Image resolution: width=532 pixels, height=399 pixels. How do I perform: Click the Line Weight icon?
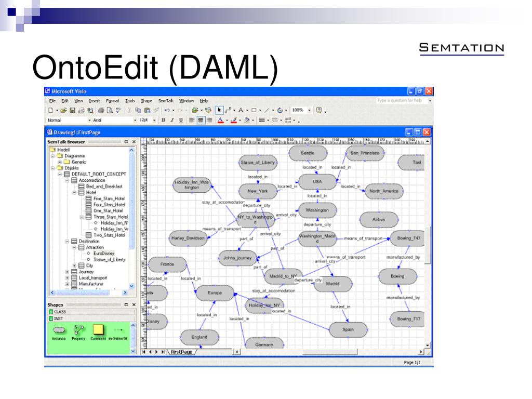(x=262, y=120)
